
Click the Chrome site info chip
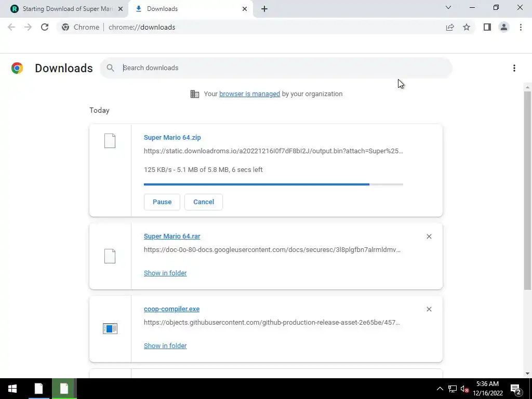coord(81,27)
